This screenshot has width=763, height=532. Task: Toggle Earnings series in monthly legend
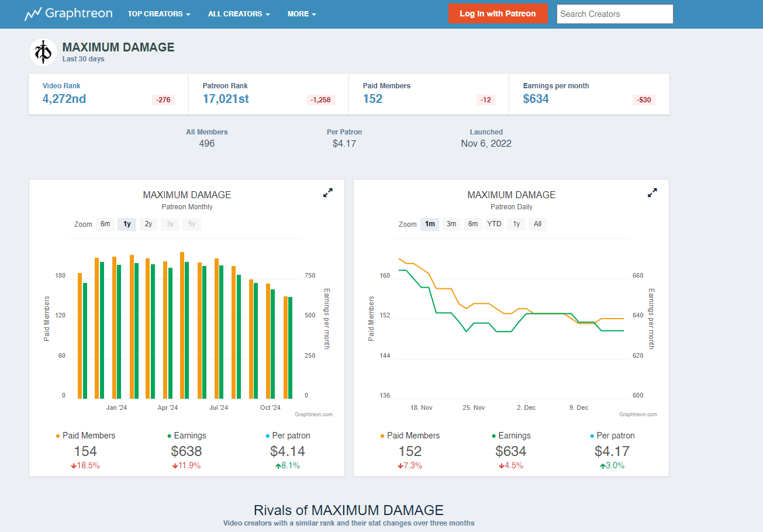[x=187, y=436]
